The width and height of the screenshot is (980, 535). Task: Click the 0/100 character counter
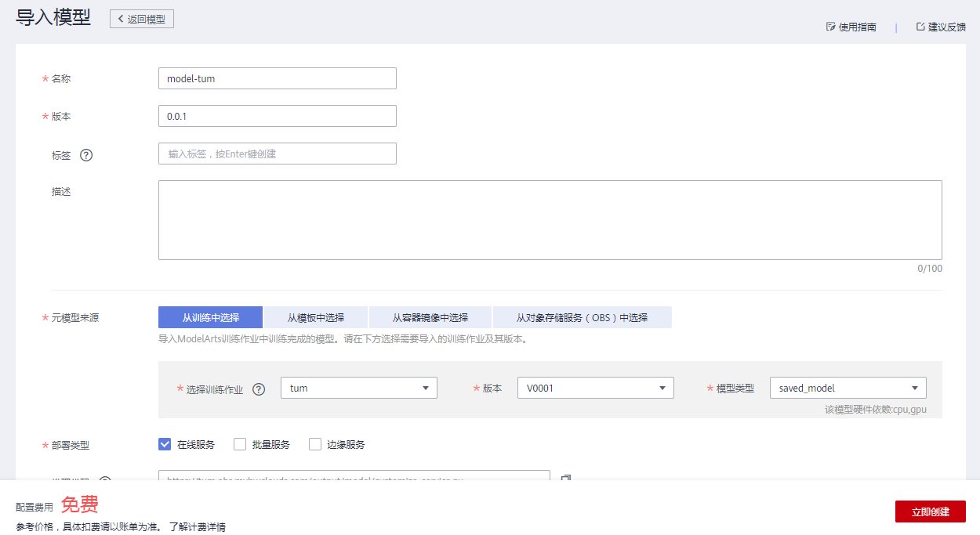point(930,269)
